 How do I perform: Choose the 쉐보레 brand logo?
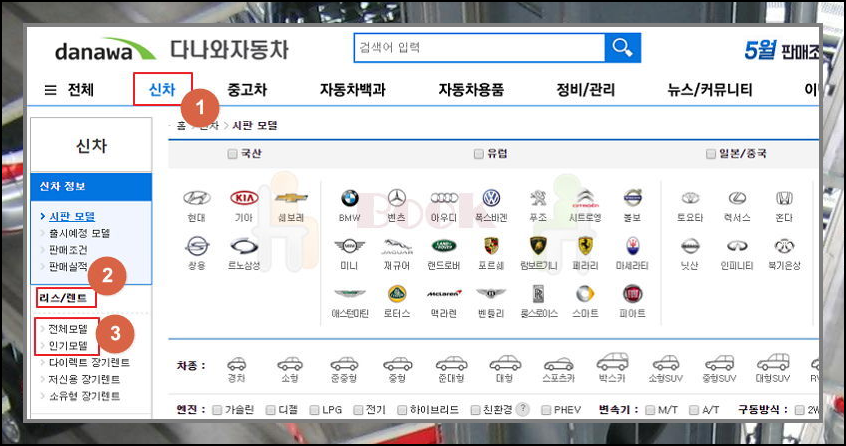click(291, 198)
